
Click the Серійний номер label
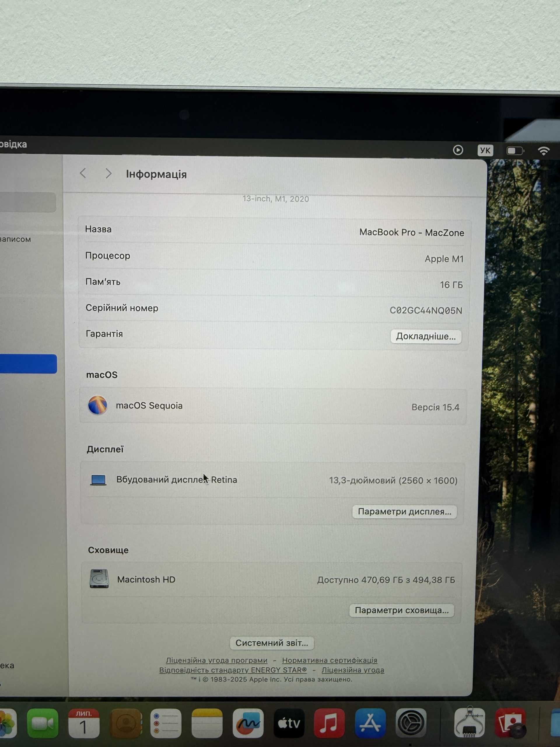[x=122, y=308]
